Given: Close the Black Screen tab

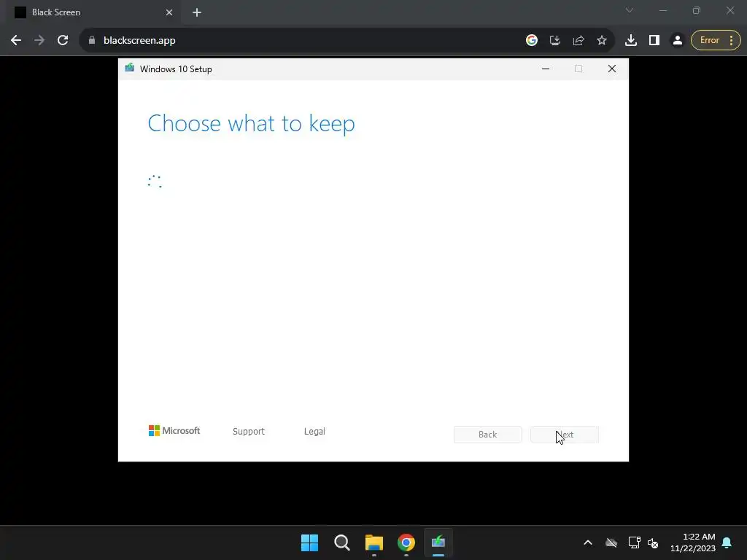Looking at the screenshot, I should coord(169,12).
